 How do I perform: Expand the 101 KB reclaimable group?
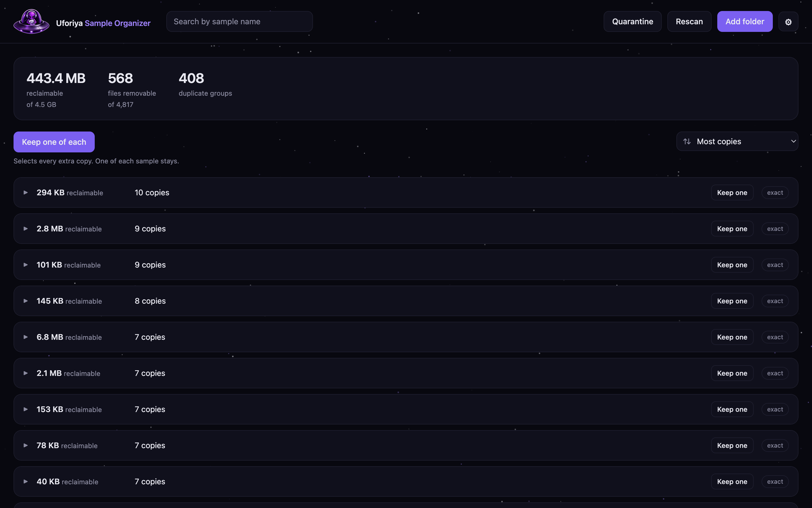click(x=25, y=265)
